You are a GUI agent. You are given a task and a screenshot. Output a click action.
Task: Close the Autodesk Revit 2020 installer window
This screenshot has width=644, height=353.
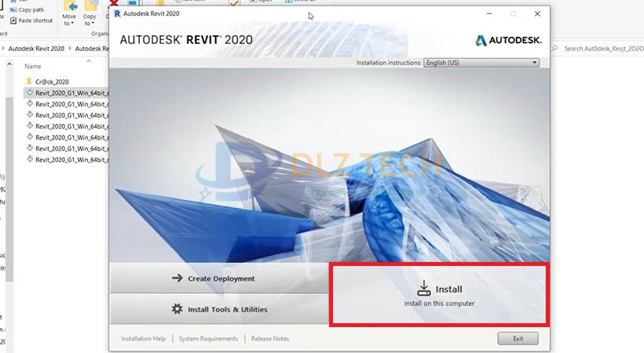(x=537, y=13)
